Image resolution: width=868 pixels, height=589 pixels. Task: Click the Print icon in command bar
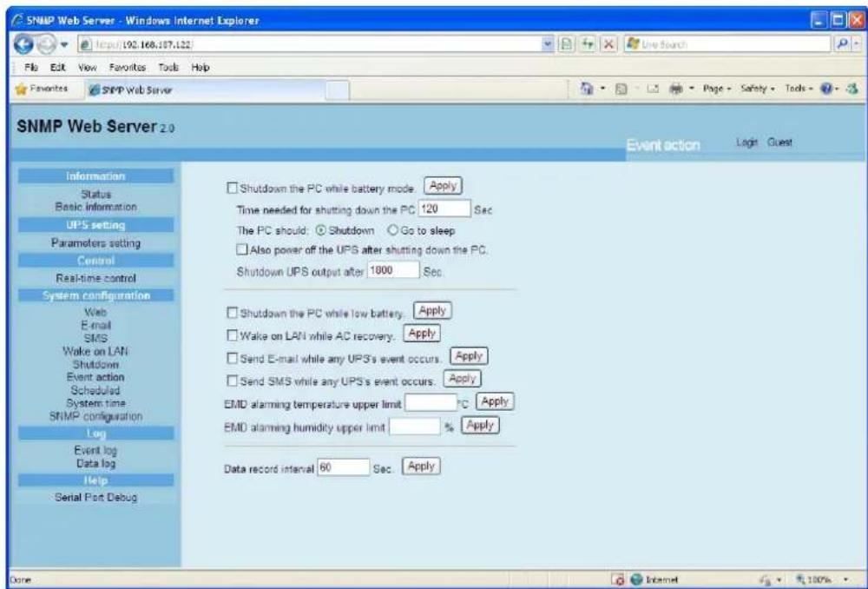(x=674, y=88)
